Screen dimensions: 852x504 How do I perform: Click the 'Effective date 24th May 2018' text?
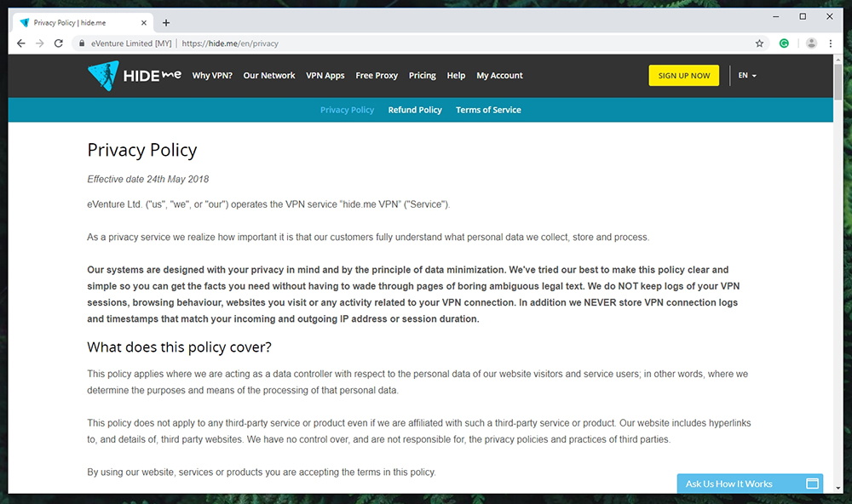pyautogui.click(x=147, y=180)
